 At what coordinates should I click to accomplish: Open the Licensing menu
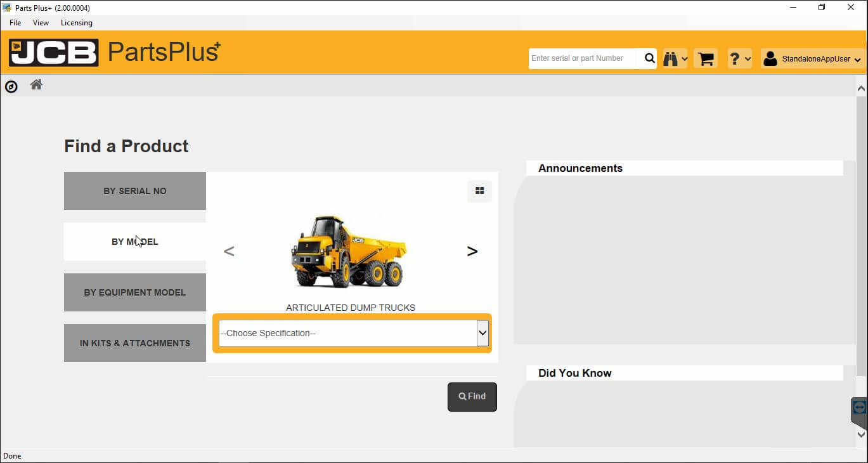[x=76, y=23]
